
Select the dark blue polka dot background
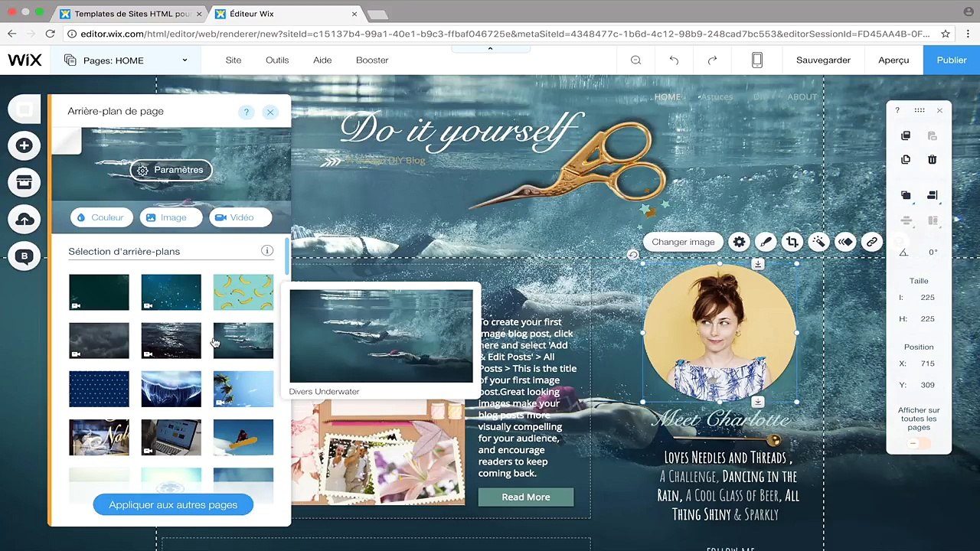(99, 389)
